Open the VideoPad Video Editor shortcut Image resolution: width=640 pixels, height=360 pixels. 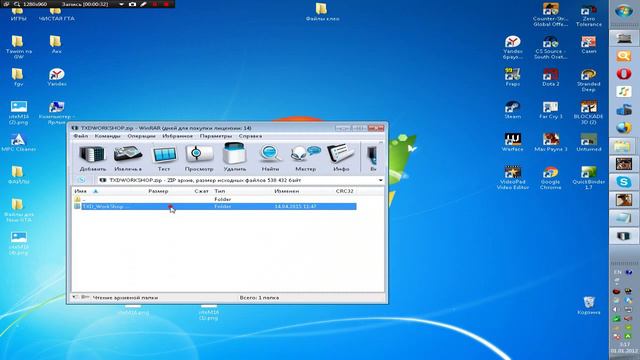513,178
